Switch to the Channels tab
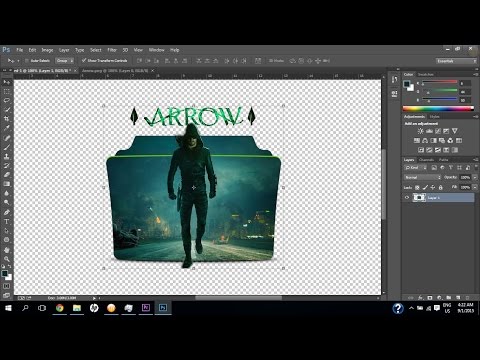The image size is (480, 360). tap(426, 160)
